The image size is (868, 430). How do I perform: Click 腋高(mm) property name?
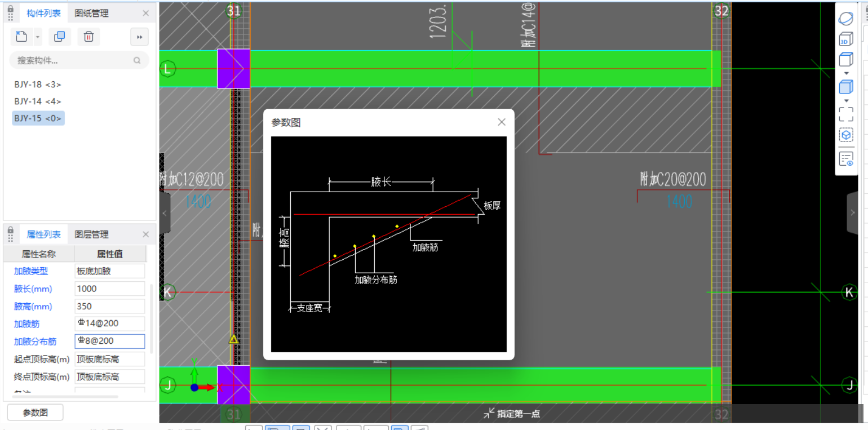(33, 307)
